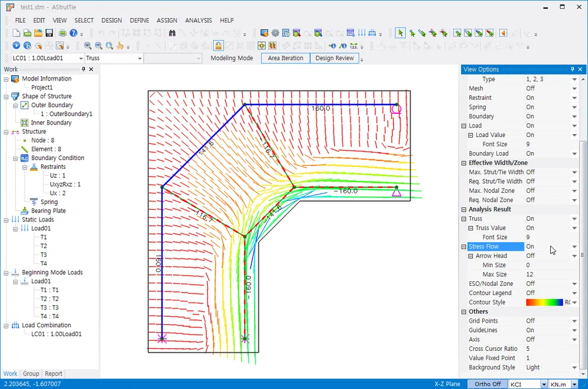Close the Work panel
The image size is (588, 389).
(91, 69)
